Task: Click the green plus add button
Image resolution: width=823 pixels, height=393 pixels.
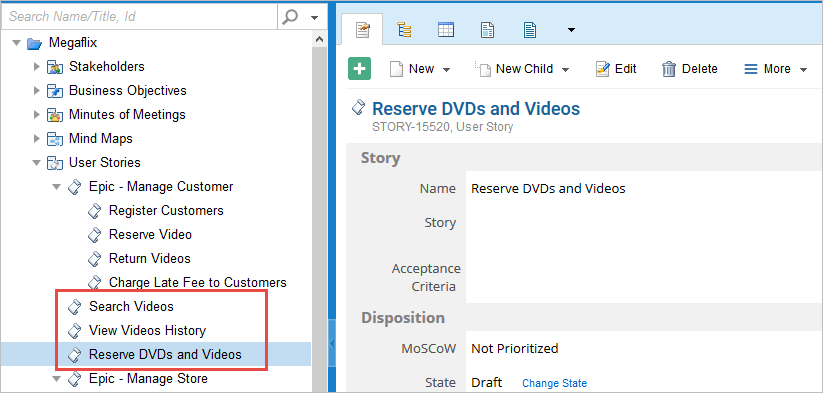Action: (x=360, y=69)
